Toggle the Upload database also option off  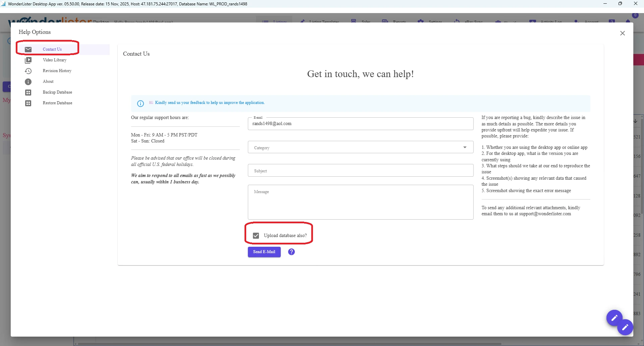[256, 235]
